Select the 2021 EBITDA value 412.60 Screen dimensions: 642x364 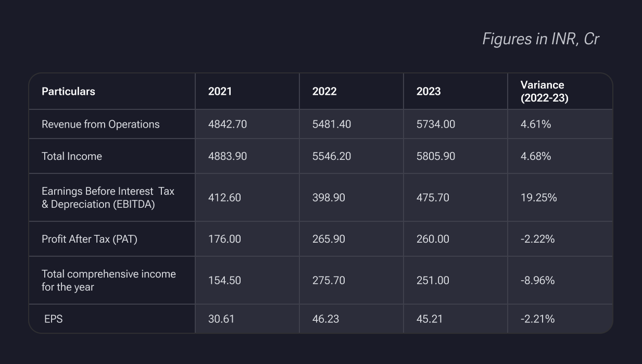tap(224, 198)
